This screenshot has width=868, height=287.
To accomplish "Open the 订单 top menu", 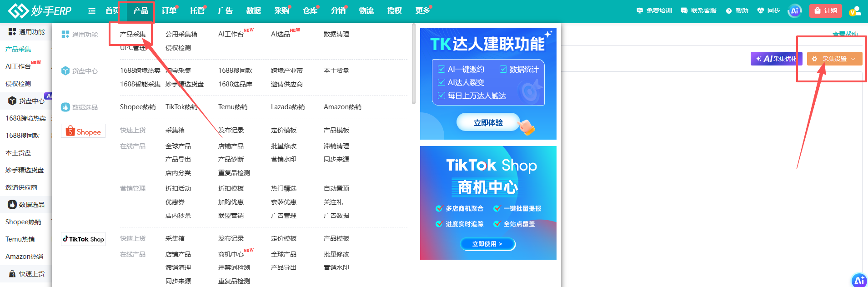I will (169, 11).
